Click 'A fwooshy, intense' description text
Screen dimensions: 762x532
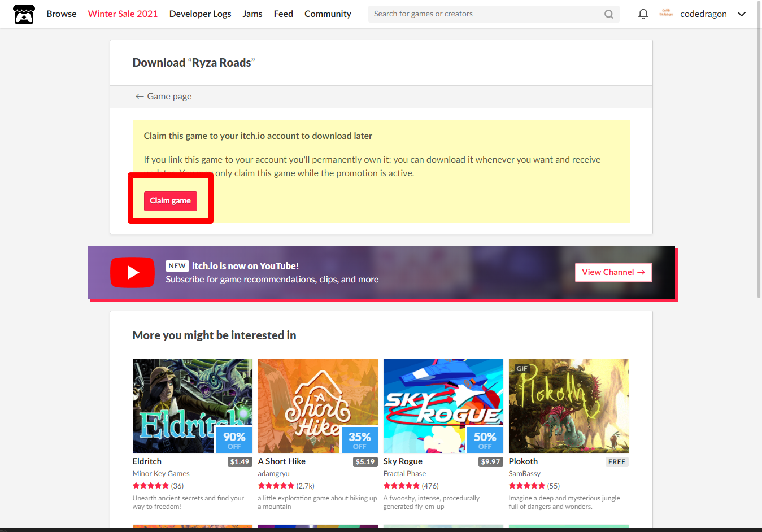(x=432, y=502)
